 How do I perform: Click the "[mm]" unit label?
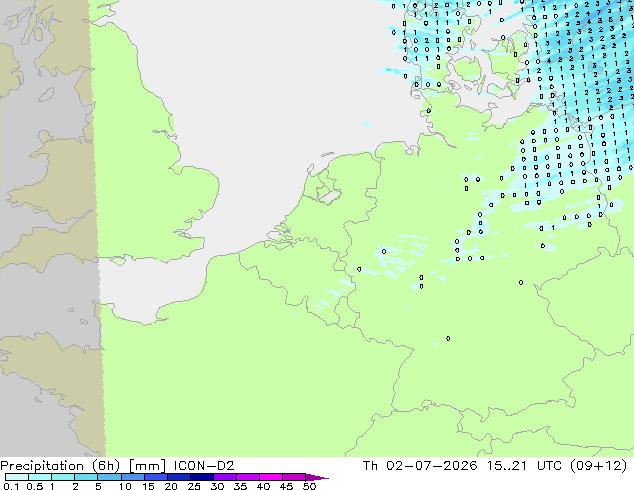pyautogui.click(x=147, y=466)
